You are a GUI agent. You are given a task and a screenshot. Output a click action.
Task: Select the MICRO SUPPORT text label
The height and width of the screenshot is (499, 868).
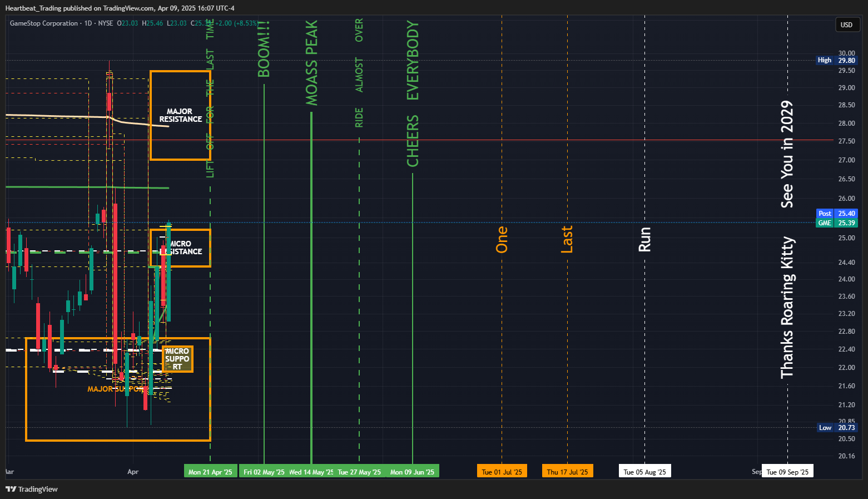coord(177,359)
